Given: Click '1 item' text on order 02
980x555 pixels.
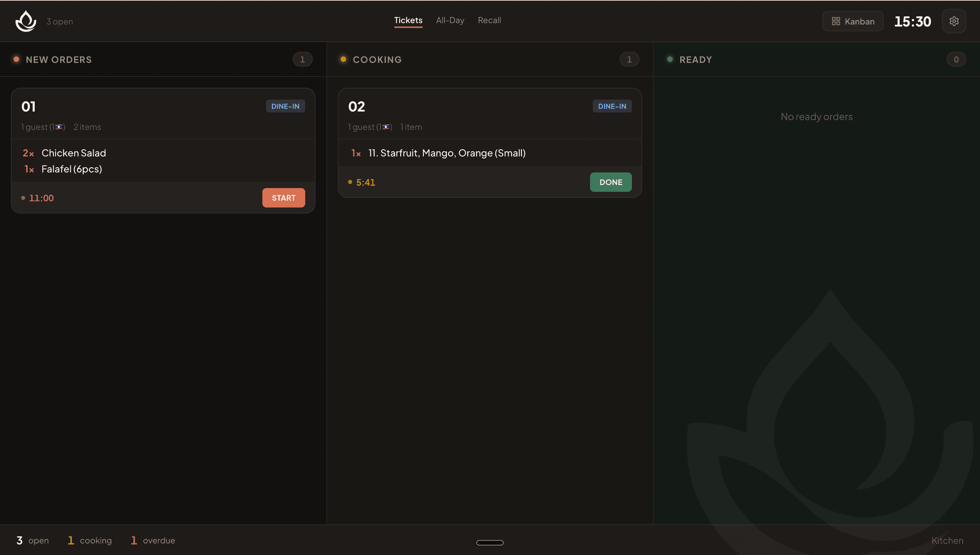Looking at the screenshot, I should [x=411, y=127].
